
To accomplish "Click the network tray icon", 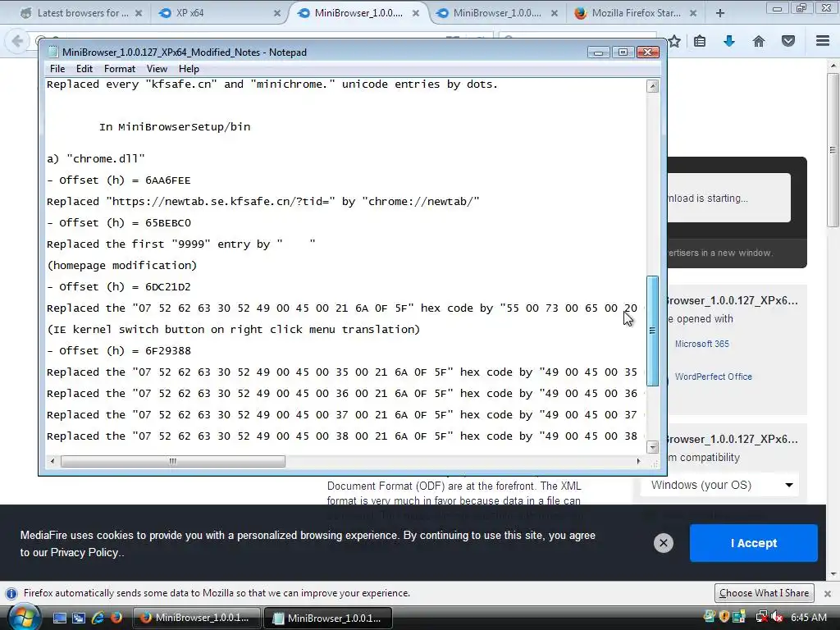I will tap(761, 617).
